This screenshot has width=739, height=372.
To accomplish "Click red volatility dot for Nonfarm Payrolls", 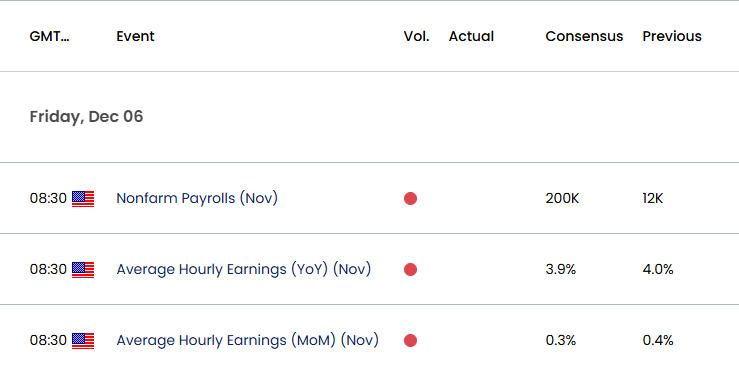I will click(411, 198).
